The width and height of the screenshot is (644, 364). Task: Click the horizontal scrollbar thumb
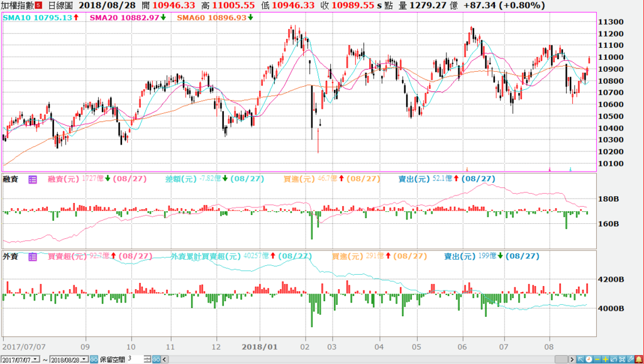(x=562, y=360)
